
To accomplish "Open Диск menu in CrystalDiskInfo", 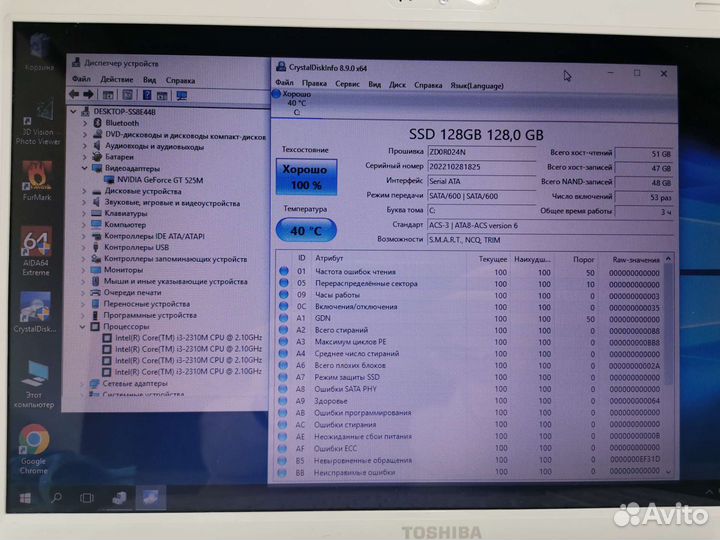I will (398, 84).
